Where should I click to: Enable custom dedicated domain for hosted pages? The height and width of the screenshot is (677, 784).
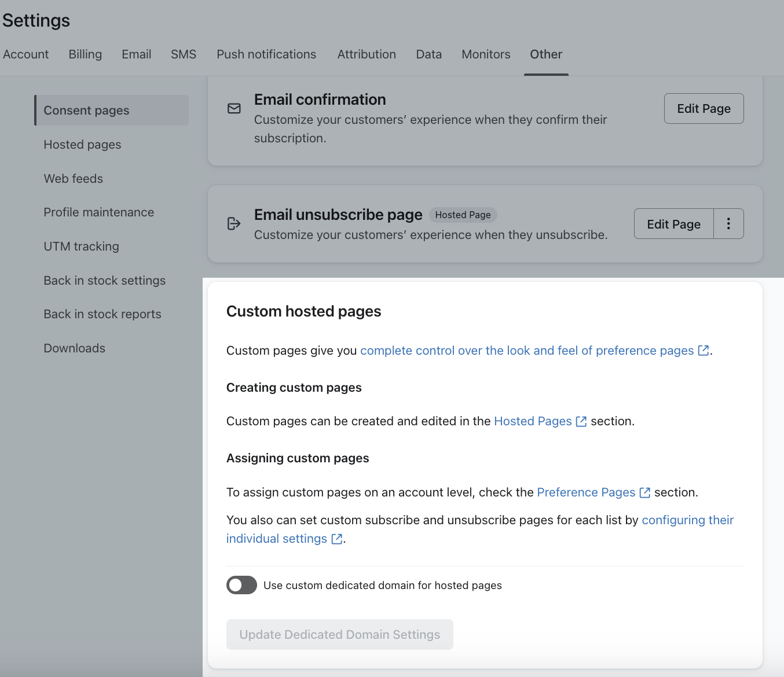click(241, 585)
